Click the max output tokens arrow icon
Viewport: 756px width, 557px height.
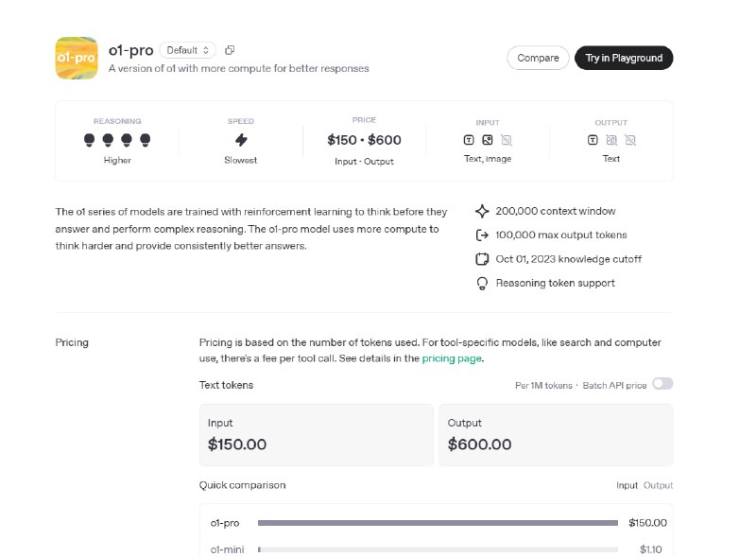482,235
